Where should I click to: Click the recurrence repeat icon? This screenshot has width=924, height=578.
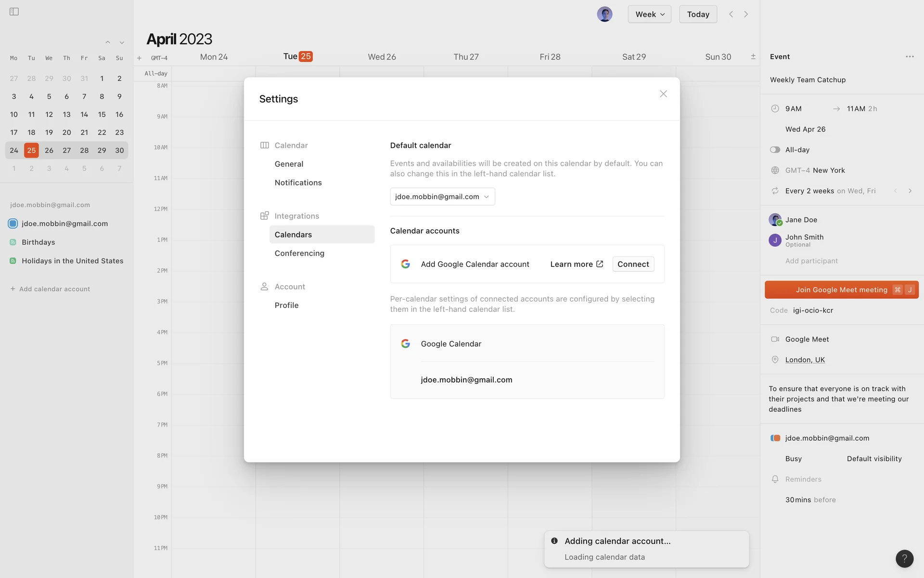pos(775,191)
